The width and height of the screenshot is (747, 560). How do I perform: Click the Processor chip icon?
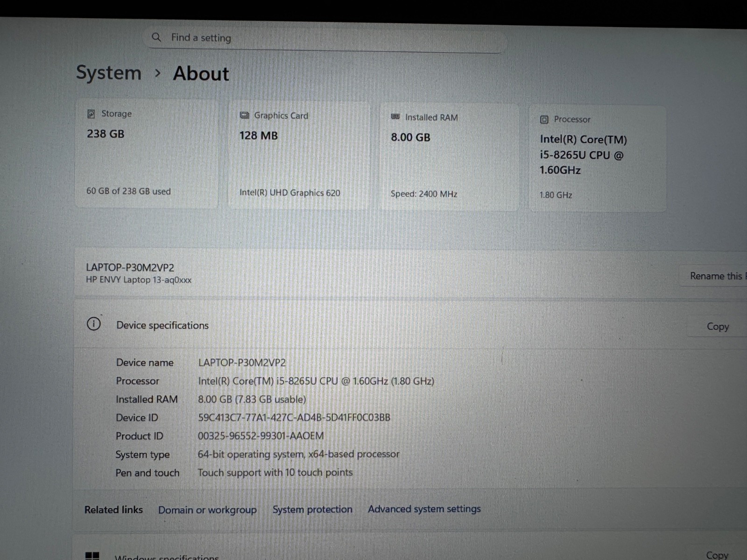point(544,119)
